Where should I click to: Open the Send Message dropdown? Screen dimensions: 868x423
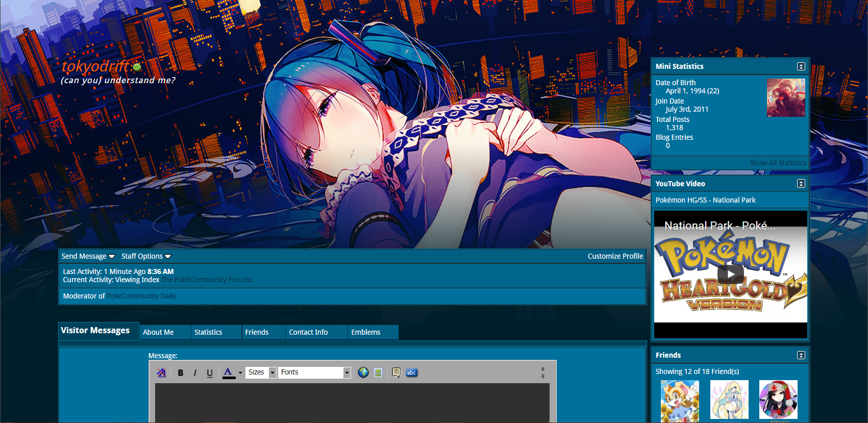pos(88,256)
